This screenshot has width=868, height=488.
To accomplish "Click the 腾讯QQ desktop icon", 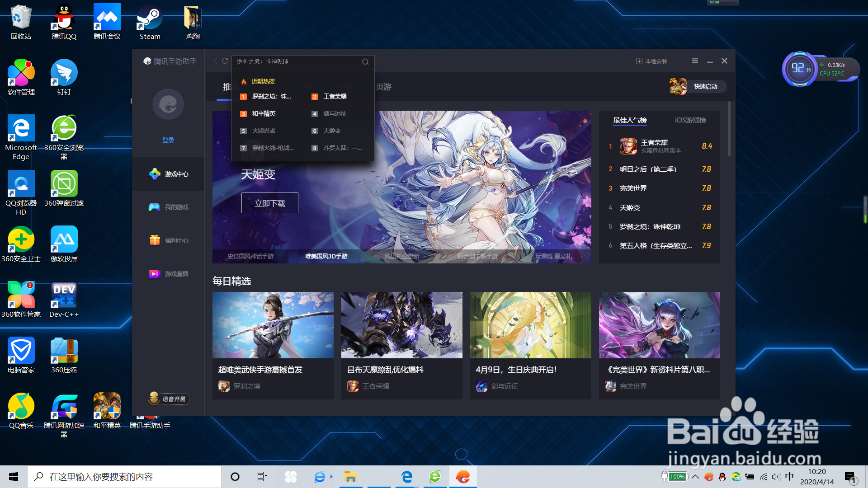I will [64, 22].
